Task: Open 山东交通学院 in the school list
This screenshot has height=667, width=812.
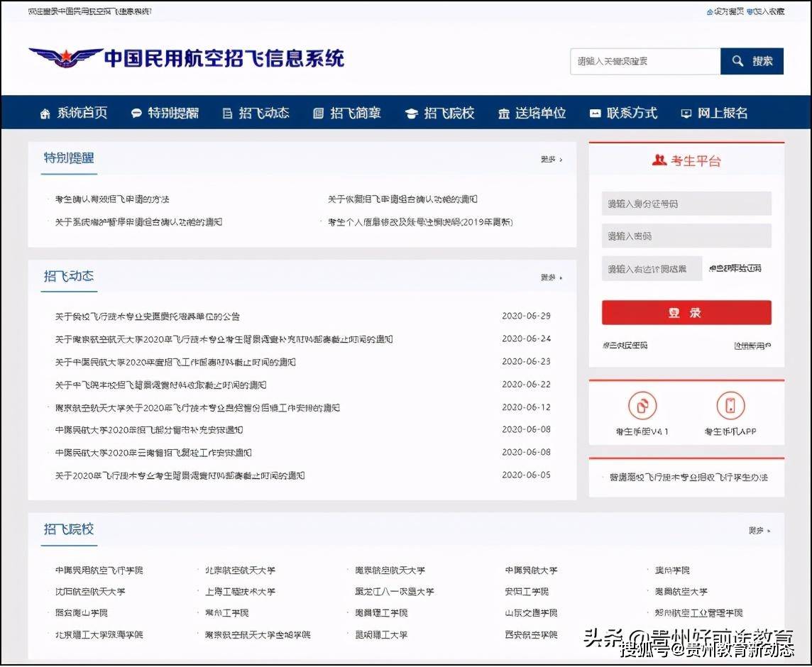Action: (532, 612)
